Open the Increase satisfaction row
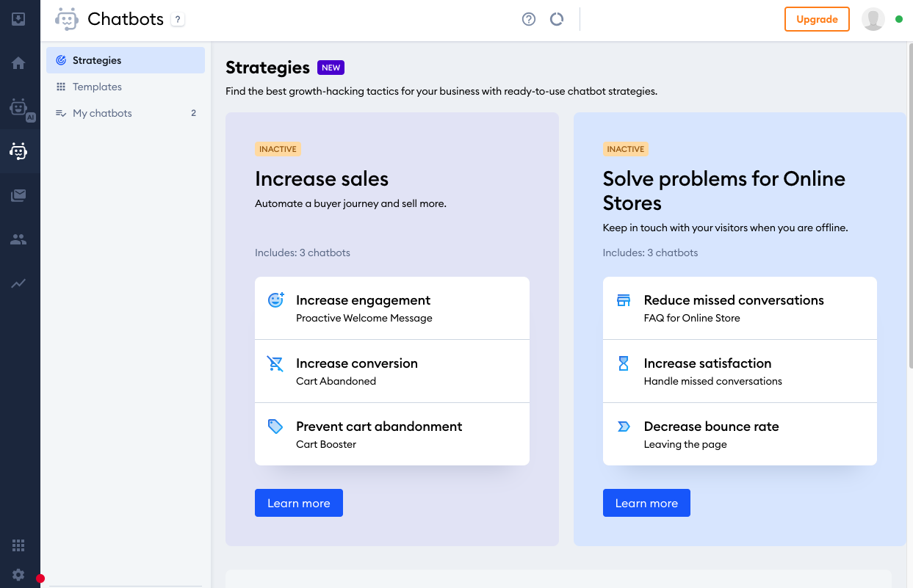The height and width of the screenshot is (588, 913). 740,371
